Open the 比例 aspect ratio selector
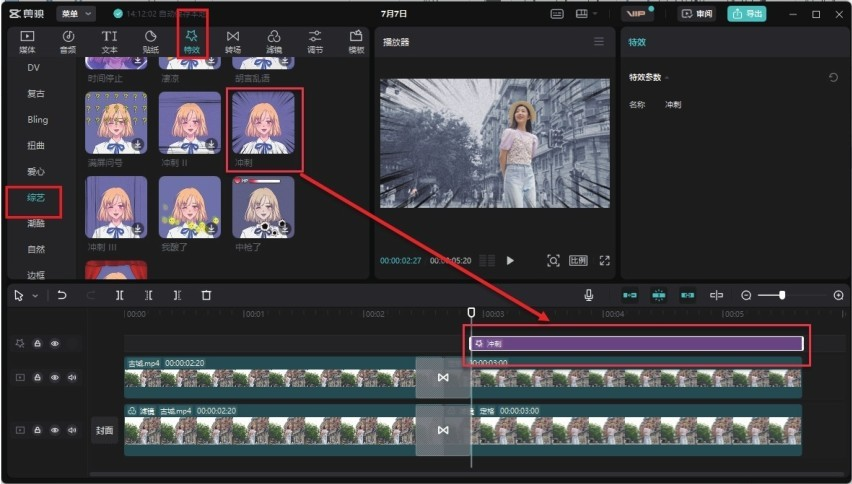The width and height of the screenshot is (852, 484). point(578,261)
